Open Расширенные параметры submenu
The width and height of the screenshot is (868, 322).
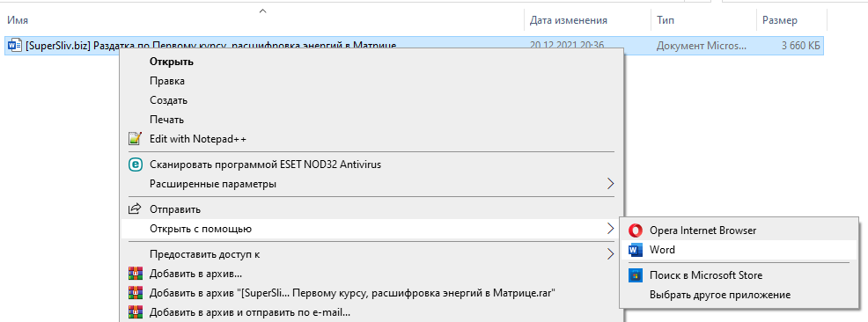click(372, 184)
